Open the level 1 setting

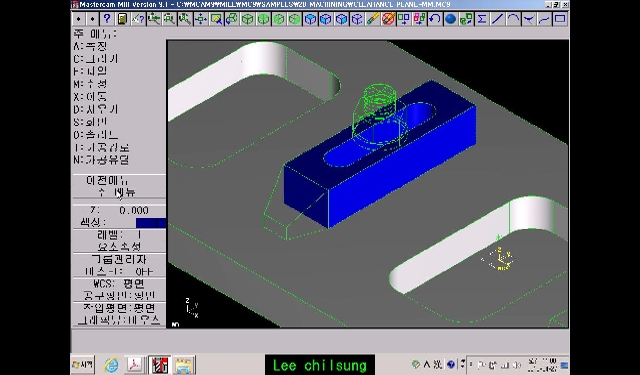(119, 235)
